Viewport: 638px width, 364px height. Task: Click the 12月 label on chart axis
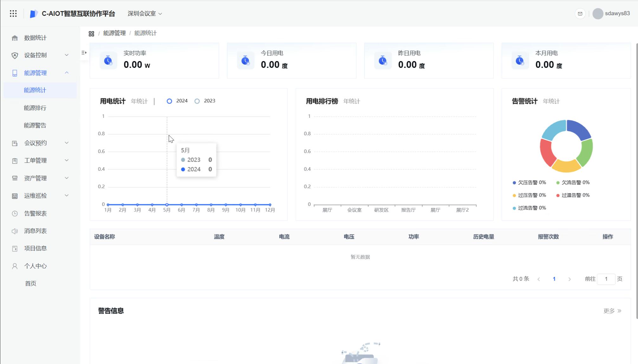point(270,210)
